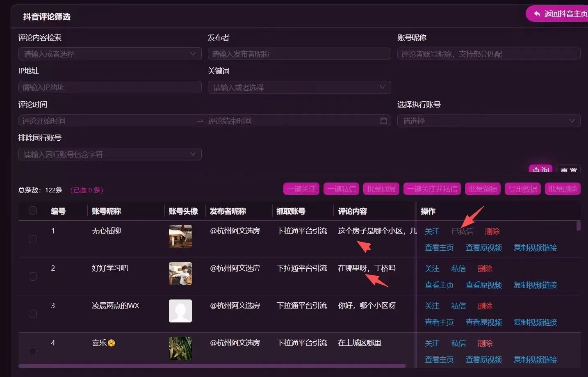The width and height of the screenshot is (588, 377).
Task: Focus the 发布者 nickname input field
Action: (299, 54)
